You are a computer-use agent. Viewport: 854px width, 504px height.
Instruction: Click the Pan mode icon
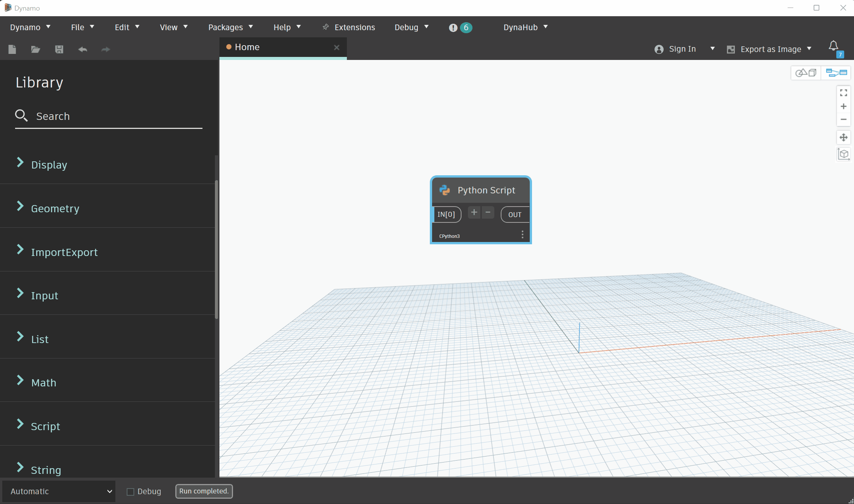(x=843, y=137)
